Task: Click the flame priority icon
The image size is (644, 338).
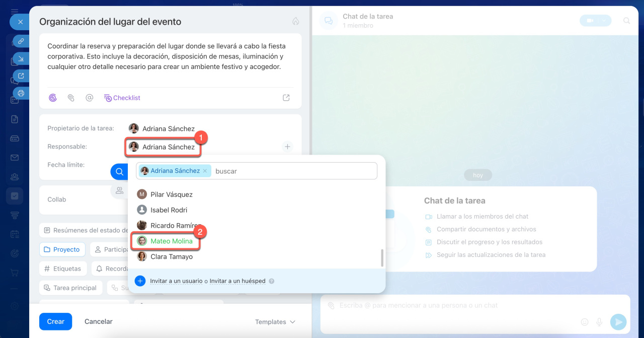Action: pos(295,22)
